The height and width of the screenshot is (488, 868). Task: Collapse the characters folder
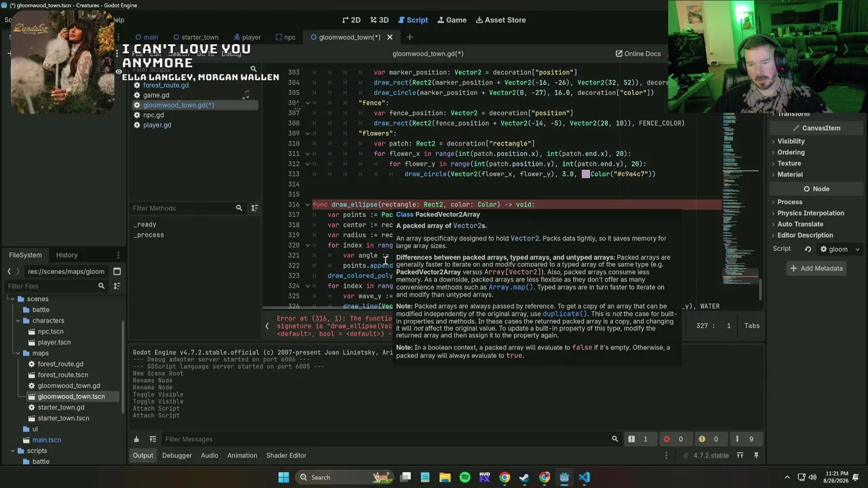click(x=18, y=321)
